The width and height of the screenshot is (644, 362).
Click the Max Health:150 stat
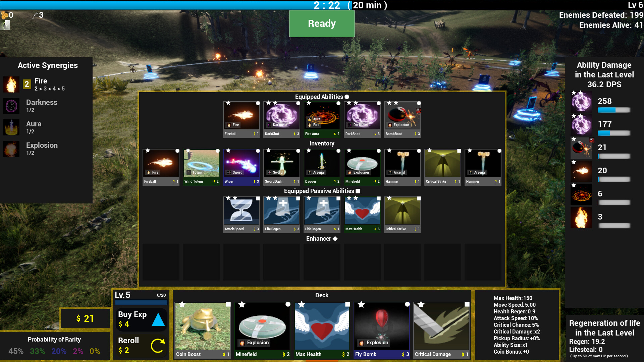(x=513, y=298)
